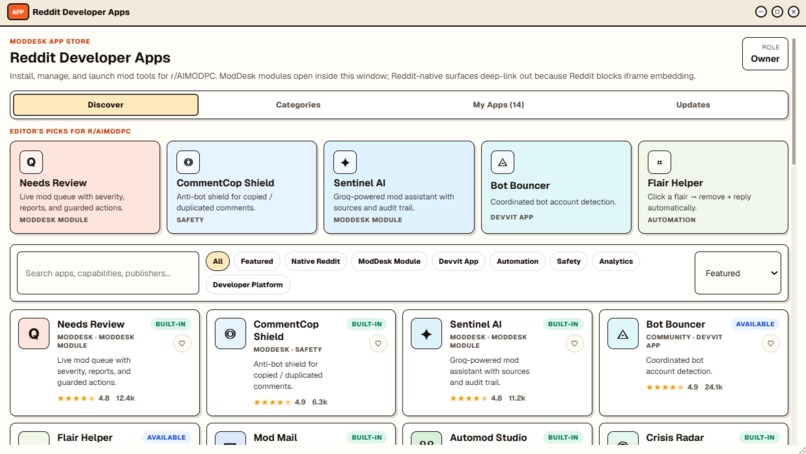Click Sentinel AI 4.8 rating stars
This screenshot has height=454, width=806.
(468, 398)
